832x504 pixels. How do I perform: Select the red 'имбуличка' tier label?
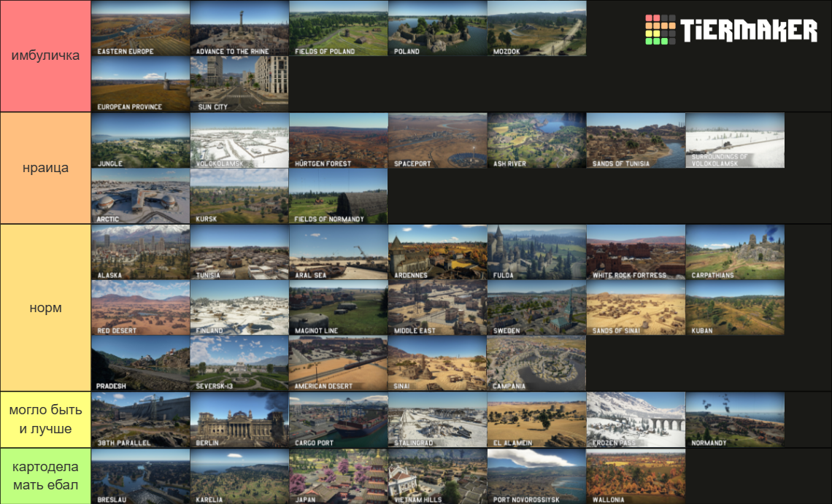pyautogui.click(x=46, y=55)
